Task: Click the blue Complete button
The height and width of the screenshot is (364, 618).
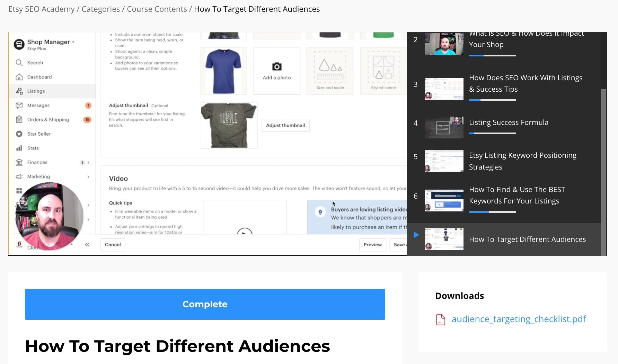Action: 205,304
